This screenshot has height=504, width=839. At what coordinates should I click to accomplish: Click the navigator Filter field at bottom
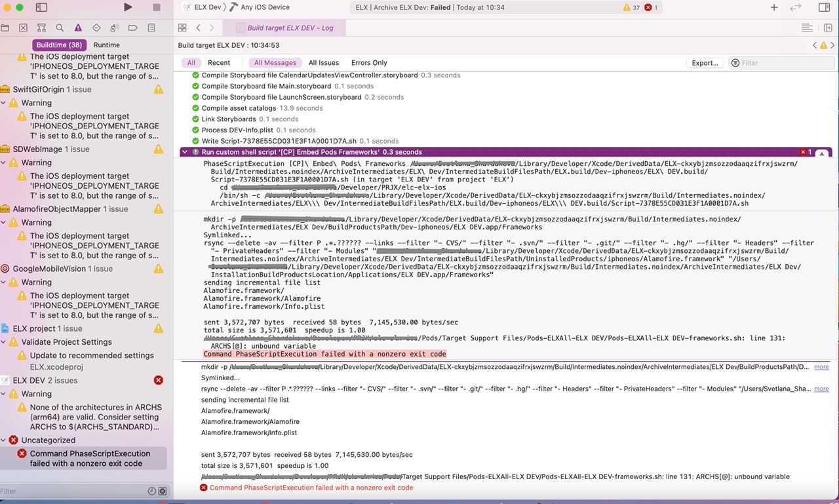[x=72, y=491]
